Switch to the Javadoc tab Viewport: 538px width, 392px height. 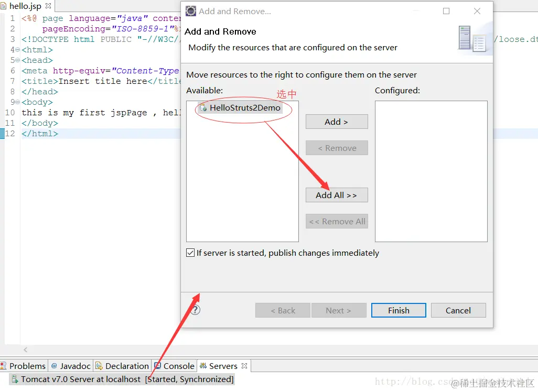[71, 366]
